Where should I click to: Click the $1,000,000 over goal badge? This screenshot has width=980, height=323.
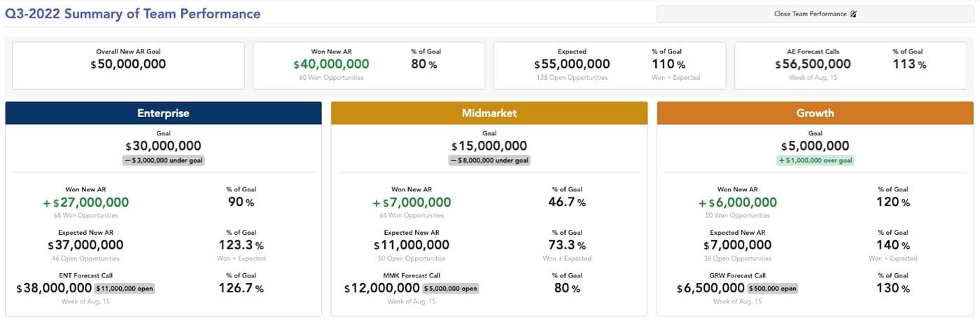click(x=815, y=160)
